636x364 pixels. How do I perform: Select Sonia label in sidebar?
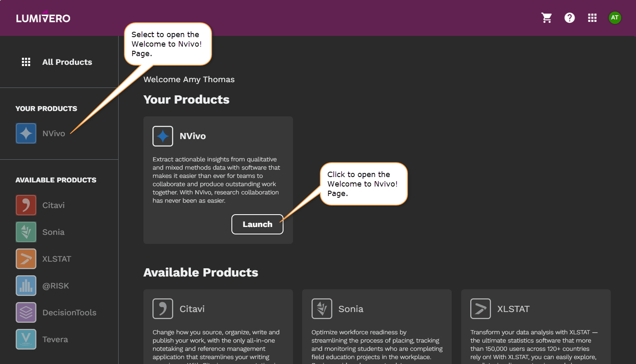pyautogui.click(x=53, y=232)
